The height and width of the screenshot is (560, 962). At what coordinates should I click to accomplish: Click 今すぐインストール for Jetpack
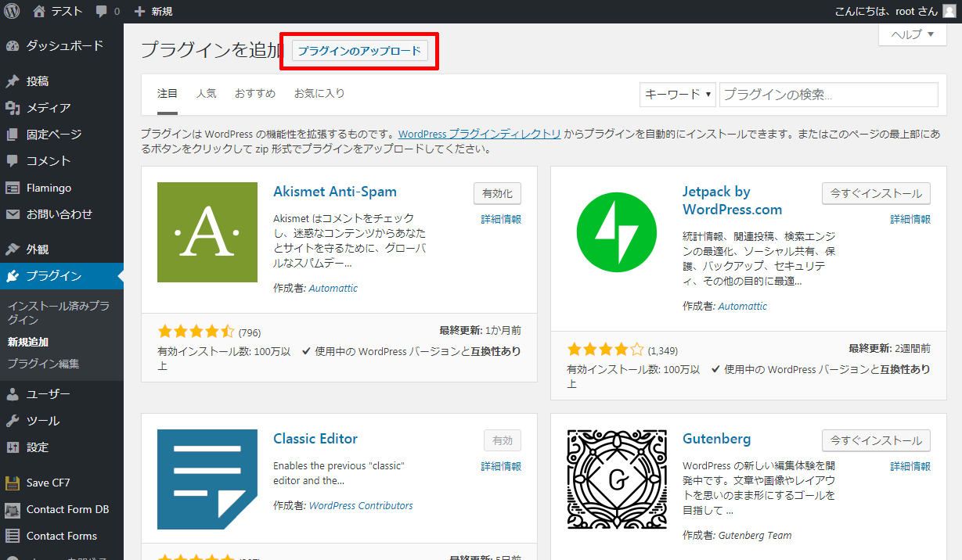tap(876, 193)
